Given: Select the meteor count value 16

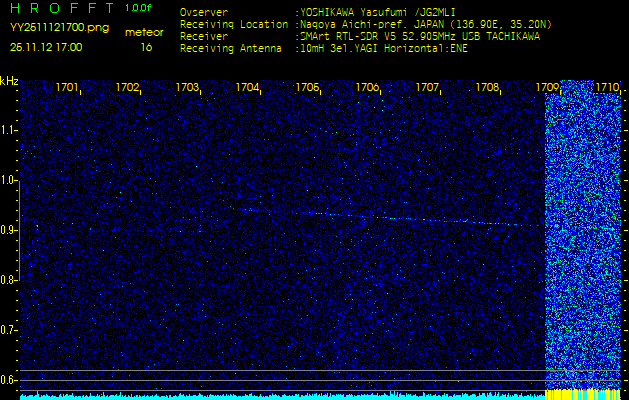Looking at the screenshot, I should click(146, 47).
